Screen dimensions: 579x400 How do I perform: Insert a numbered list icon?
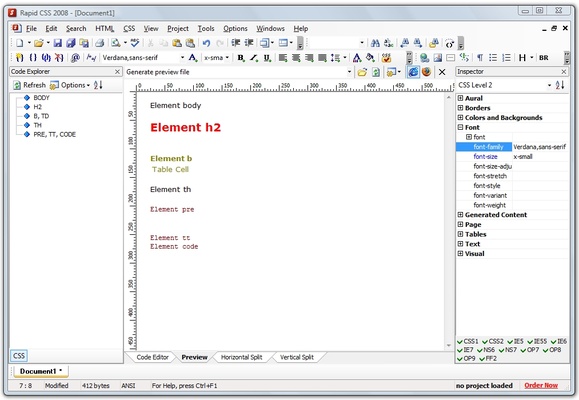point(506,58)
